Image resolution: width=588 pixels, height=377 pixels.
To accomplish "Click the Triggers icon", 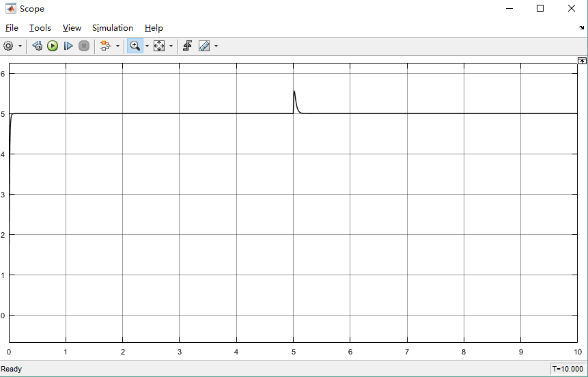I will [x=187, y=46].
